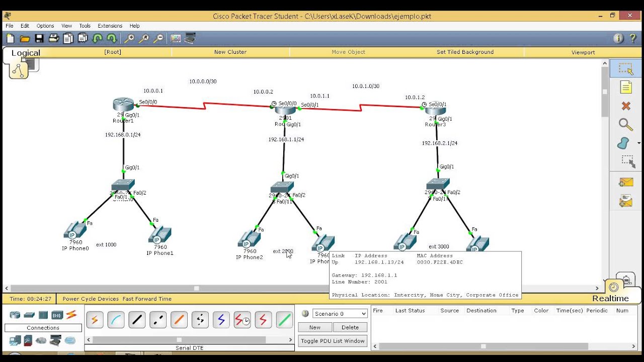Click Set Tiled Background
The width and height of the screenshot is (644, 362).
tap(465, 52)
